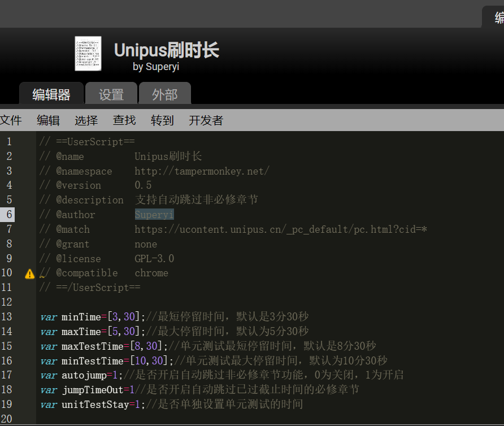Click the @match URL on line 7
504x426 pixels.
(281, 229)
